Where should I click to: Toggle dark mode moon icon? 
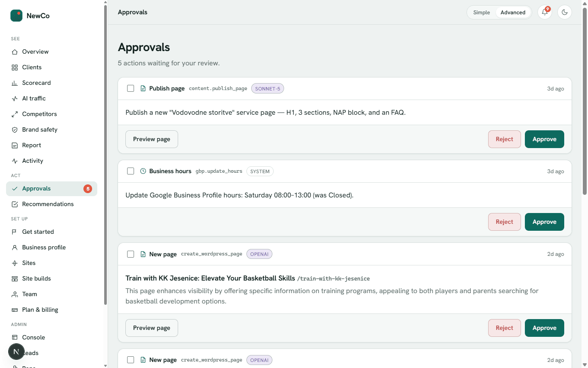pos(565,12)
